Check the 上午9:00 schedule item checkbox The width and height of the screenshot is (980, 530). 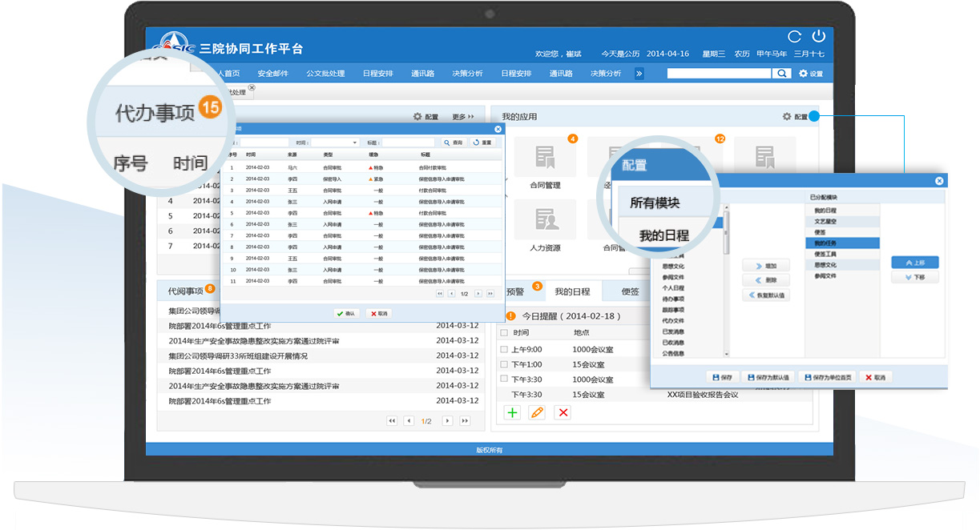(504, 347)
